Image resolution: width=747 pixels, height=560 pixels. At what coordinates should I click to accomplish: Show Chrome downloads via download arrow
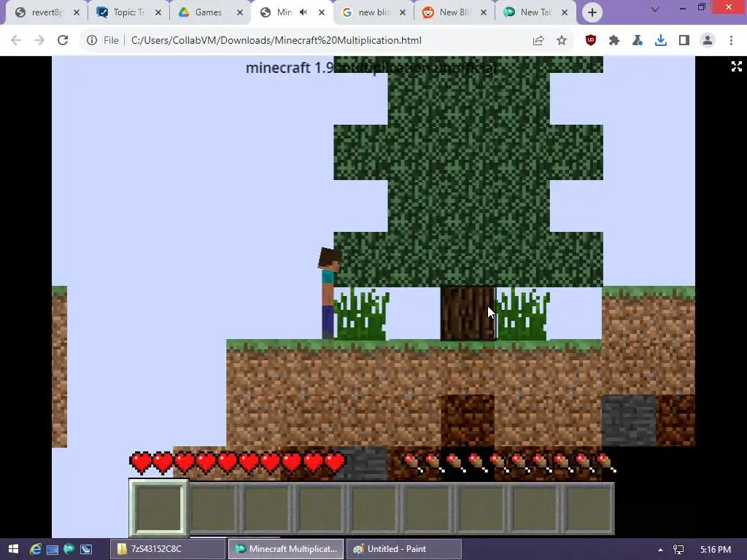(661, 41)
